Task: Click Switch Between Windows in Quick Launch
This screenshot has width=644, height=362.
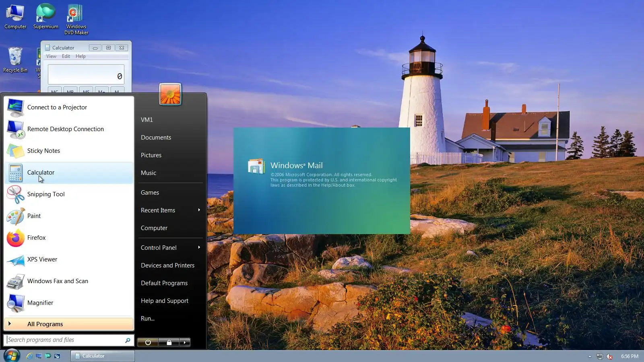Action: click(x=57, y=356)
